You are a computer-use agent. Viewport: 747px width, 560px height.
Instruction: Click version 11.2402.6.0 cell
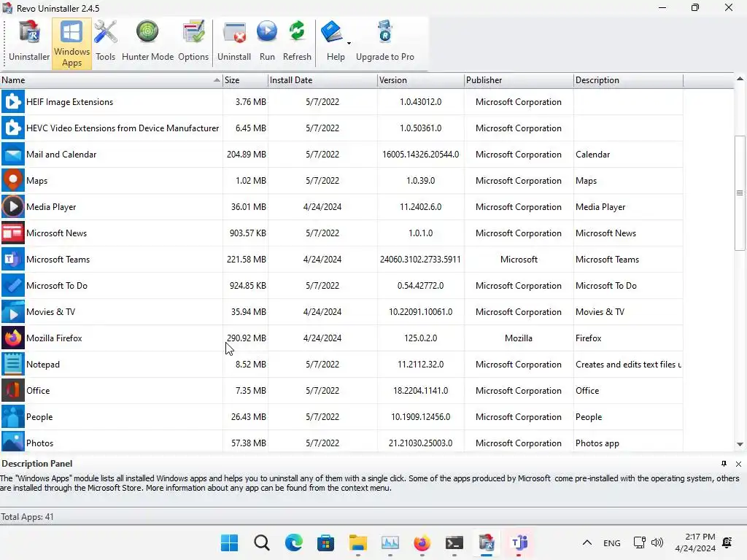click(421, 206)
